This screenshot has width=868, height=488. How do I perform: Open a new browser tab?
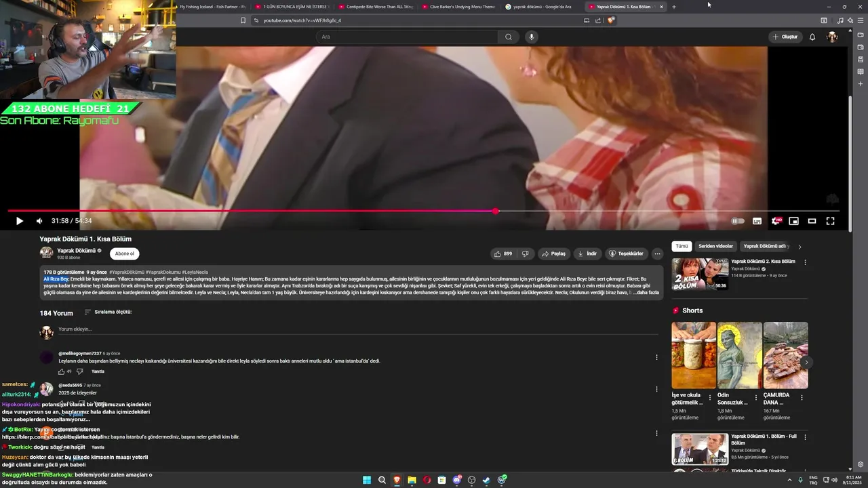(674, 7)
